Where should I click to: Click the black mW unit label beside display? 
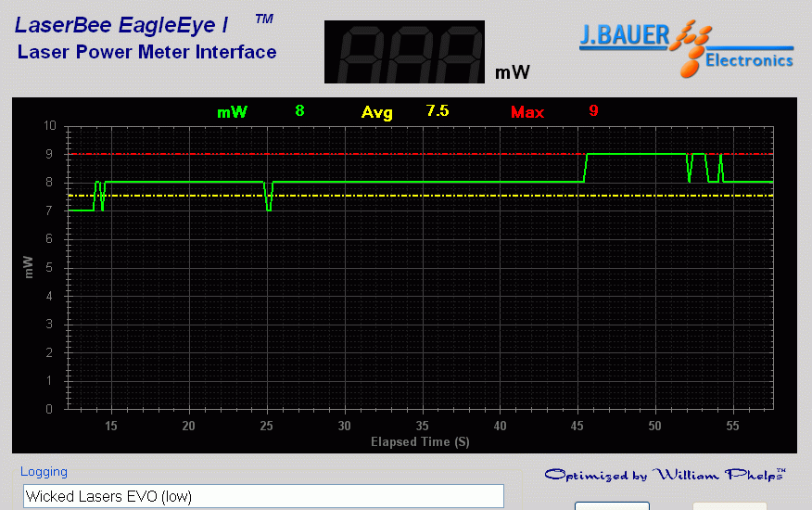[513, 72]
